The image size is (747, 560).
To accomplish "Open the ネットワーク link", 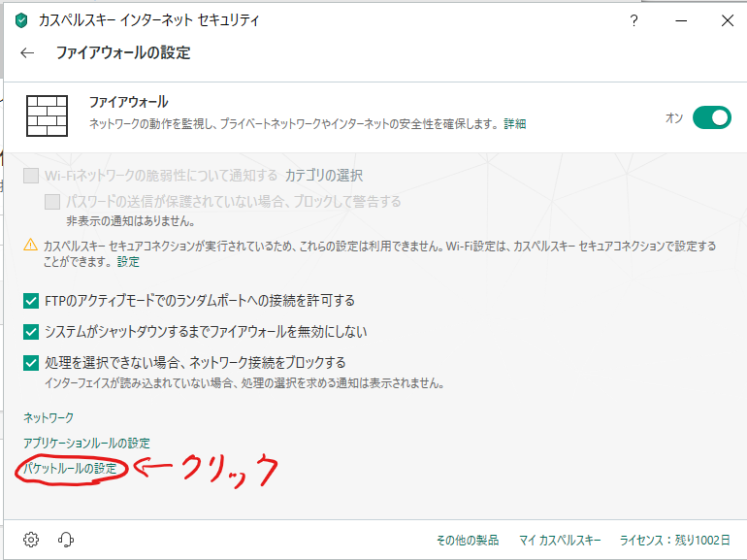I will [49, 417].
